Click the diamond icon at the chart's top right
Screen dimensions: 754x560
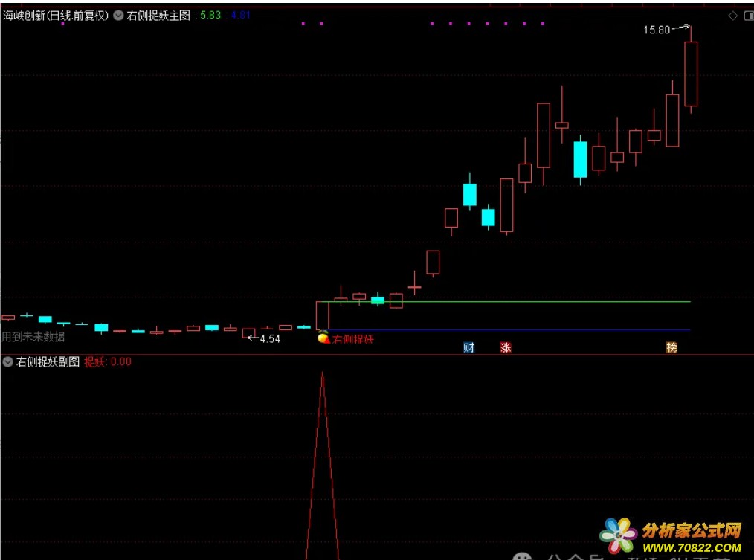733,16
